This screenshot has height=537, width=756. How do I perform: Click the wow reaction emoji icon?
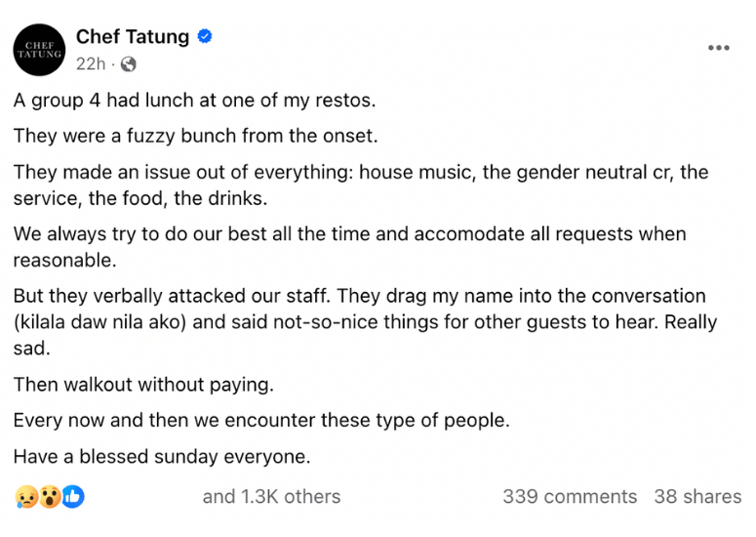50,496
